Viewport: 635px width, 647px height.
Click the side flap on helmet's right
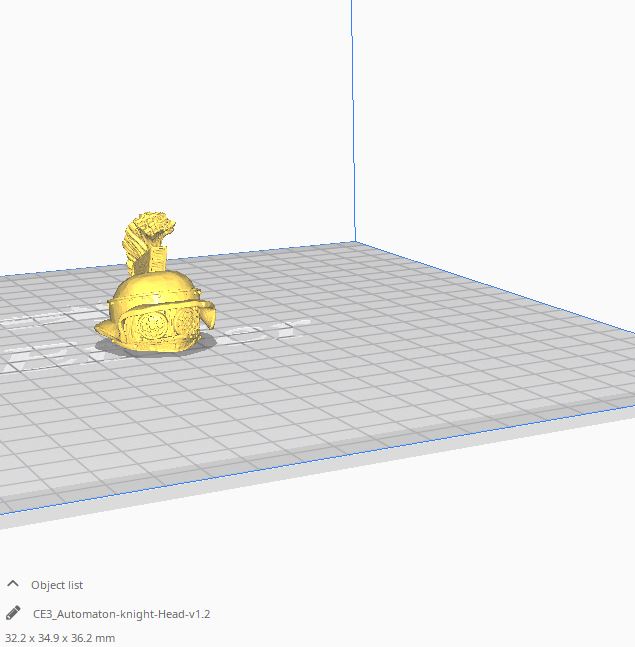211,315
